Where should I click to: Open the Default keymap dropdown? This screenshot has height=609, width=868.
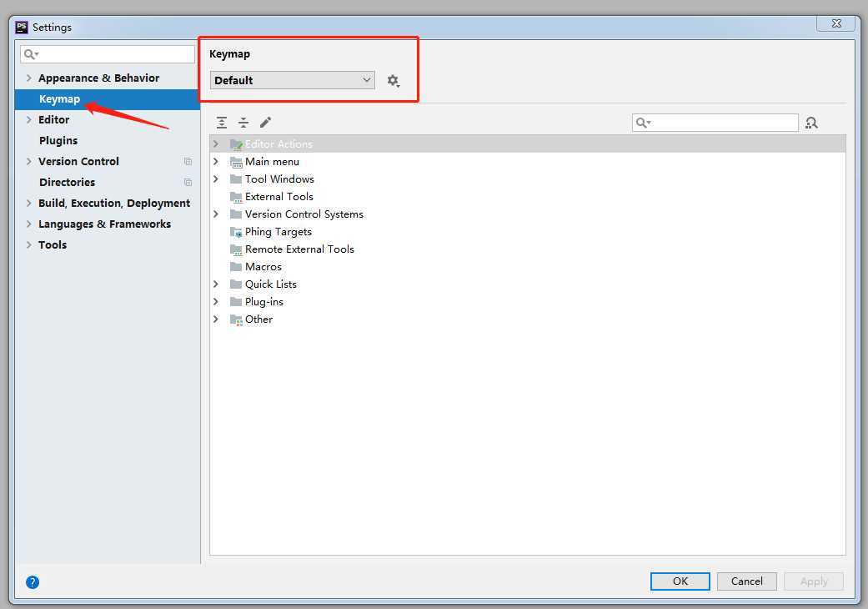pyautogui.click(x=293, y=80)
